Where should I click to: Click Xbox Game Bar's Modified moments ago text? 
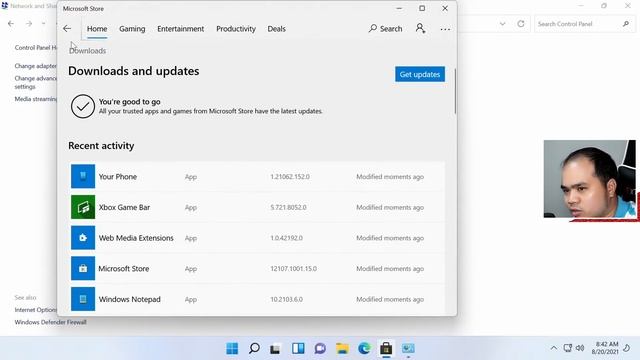tap(390, 207)
